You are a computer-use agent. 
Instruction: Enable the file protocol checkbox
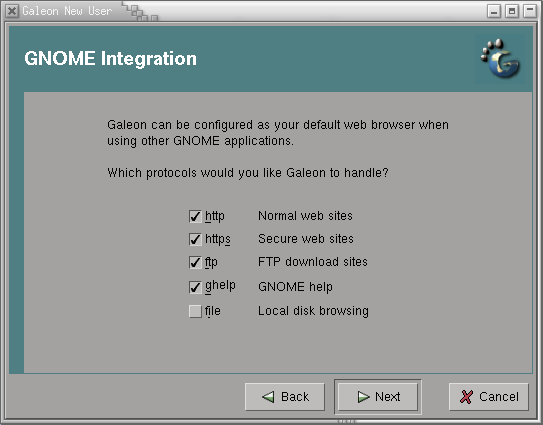point(195,311)
